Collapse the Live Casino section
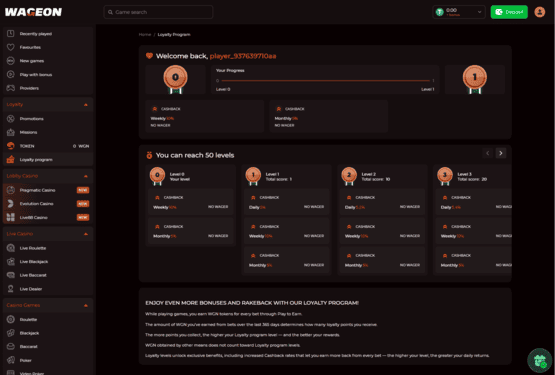The height and width of the screenshot is (375, 555). point(86,234)
